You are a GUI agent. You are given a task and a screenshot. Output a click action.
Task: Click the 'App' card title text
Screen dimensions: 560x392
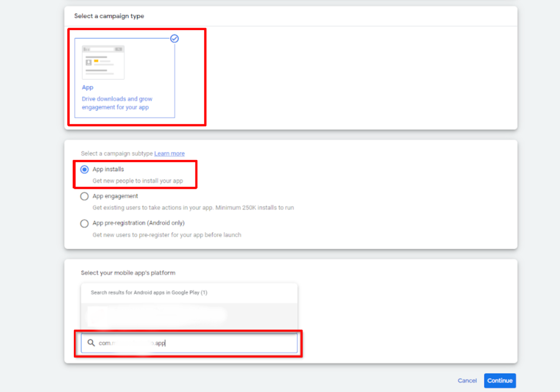click(x=87, y=87)
